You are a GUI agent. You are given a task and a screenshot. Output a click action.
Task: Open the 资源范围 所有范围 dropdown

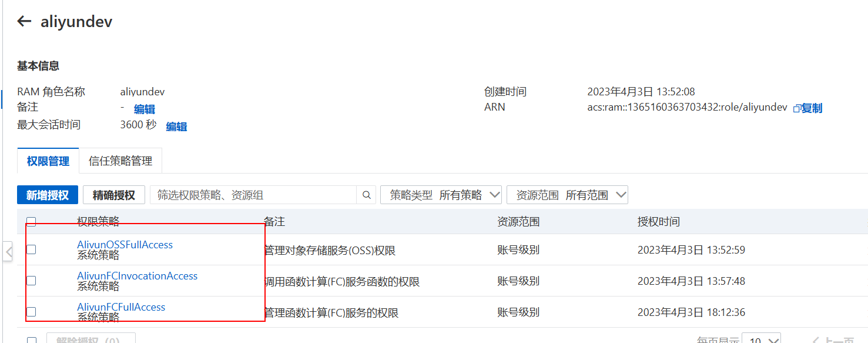567,195
